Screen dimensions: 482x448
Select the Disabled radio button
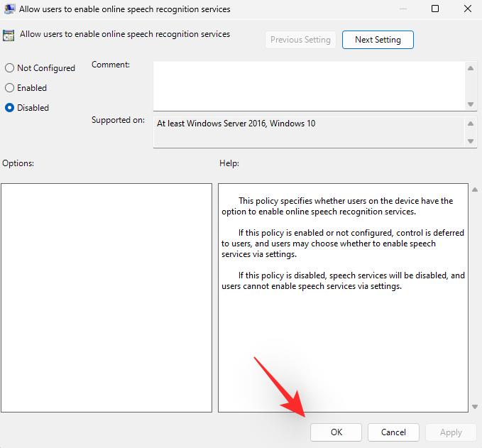(x=9, y=108)
